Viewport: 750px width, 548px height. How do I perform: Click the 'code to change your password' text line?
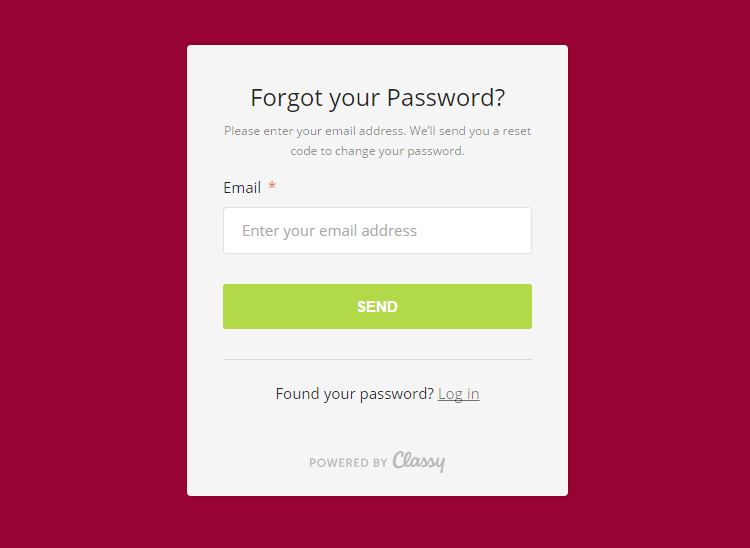click(x=377, y=152)
